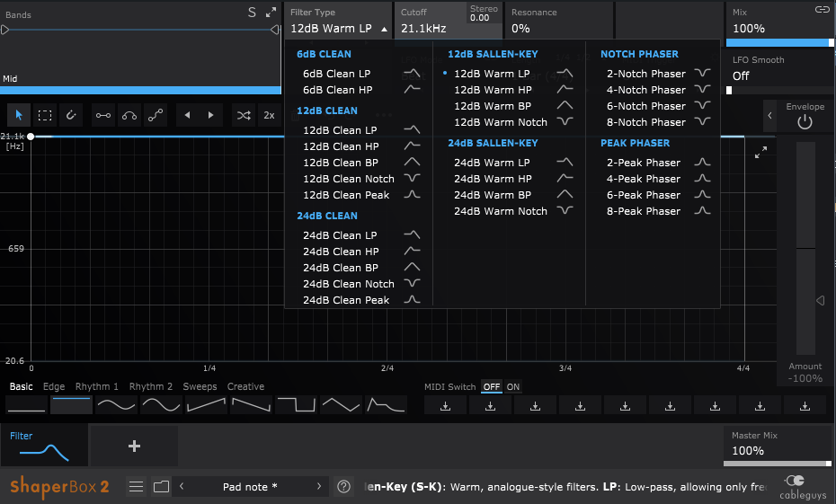Solo the Mid band with the S button
Screen dimensions: 836x504
point(253,13)
